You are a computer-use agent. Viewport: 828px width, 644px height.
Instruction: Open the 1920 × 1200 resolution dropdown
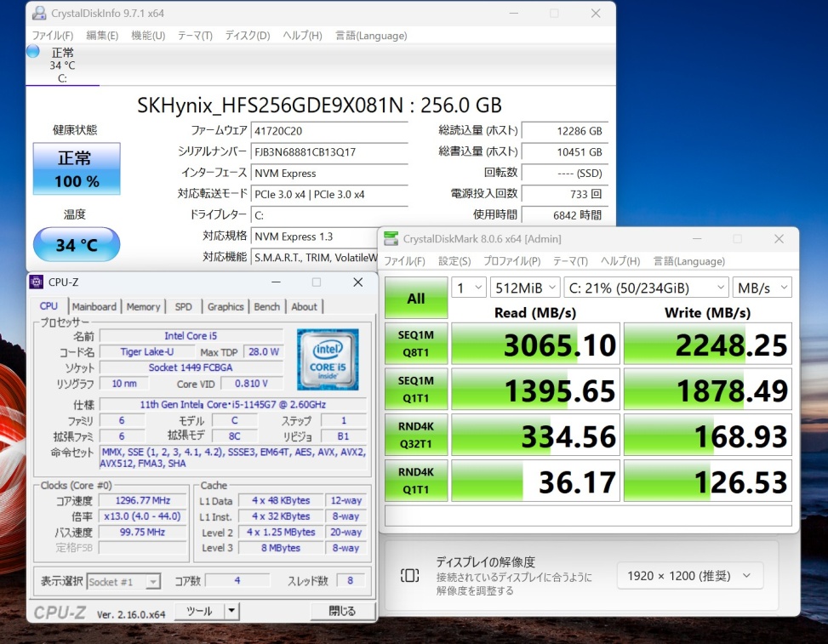tap(689, 576)
